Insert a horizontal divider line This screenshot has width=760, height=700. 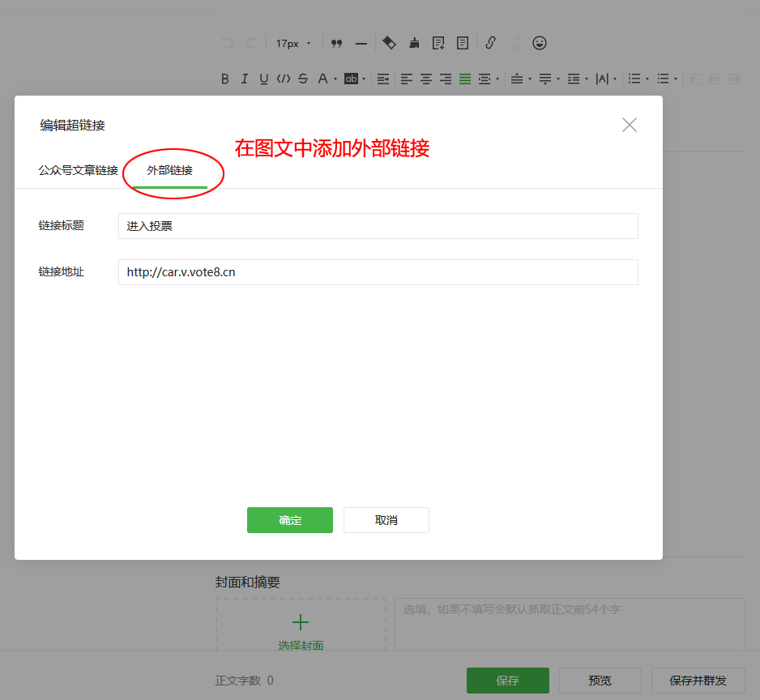tap(361, 43)
